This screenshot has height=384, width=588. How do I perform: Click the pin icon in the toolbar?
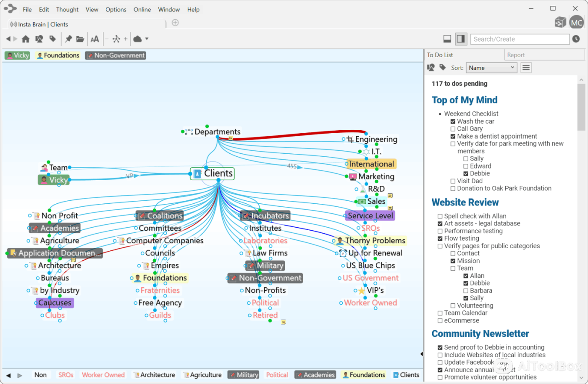coord(68,39)
